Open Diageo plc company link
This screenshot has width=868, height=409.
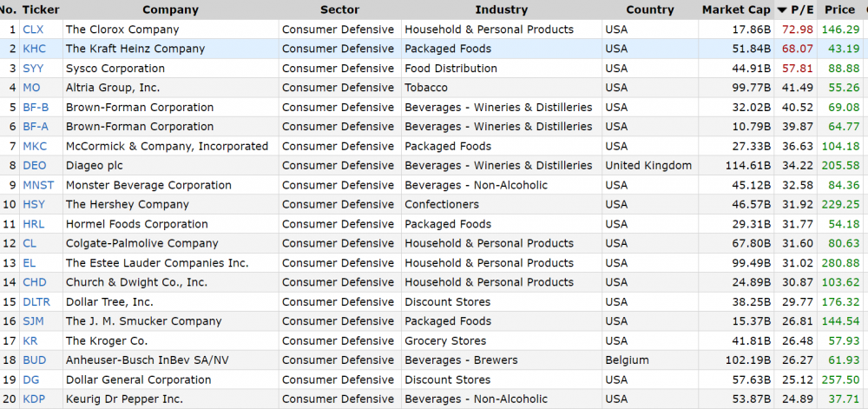point(96,166)
